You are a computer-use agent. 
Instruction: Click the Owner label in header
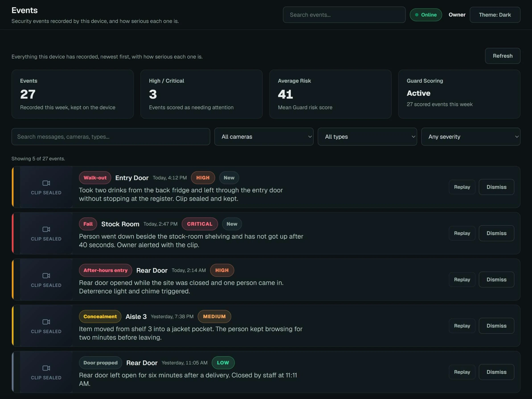point(457,15)
